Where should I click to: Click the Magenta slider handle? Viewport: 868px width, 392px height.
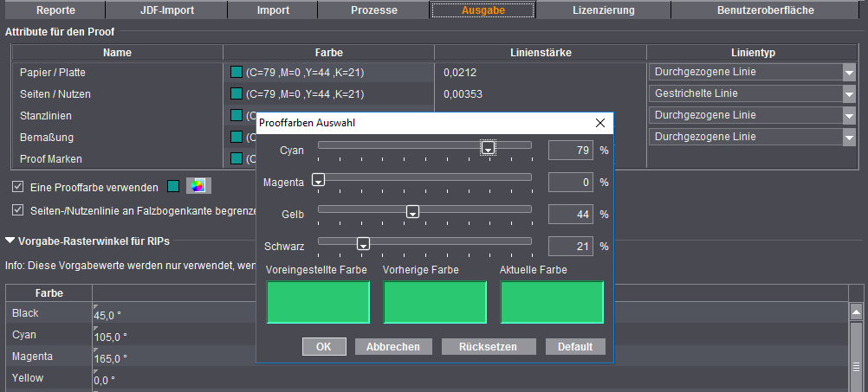coord(318,180)
